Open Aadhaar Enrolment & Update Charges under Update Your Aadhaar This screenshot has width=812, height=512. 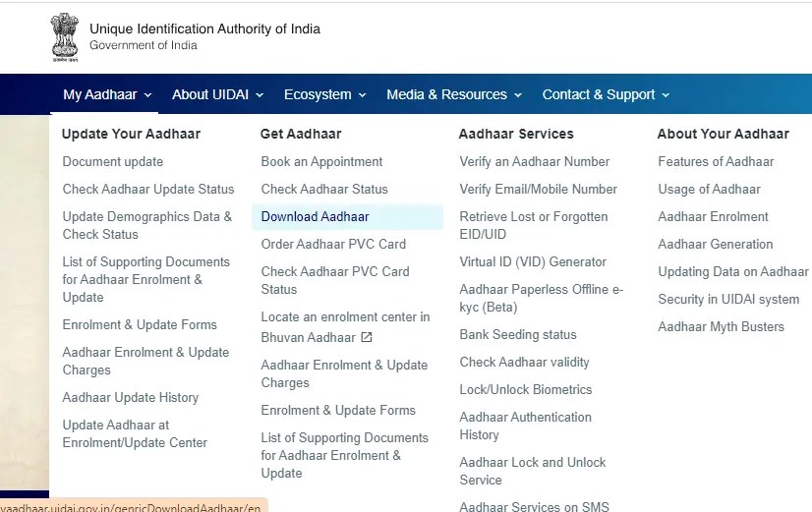145,361
